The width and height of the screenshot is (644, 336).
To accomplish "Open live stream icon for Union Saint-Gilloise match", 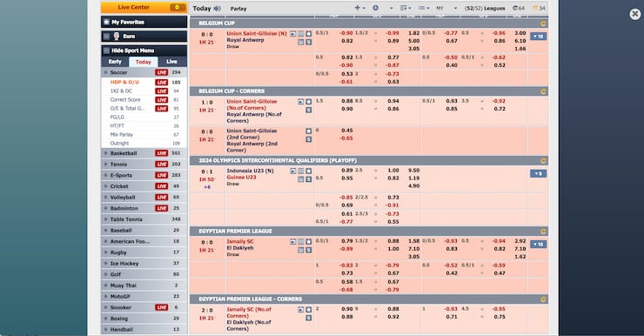I will (x=292, y=34).
